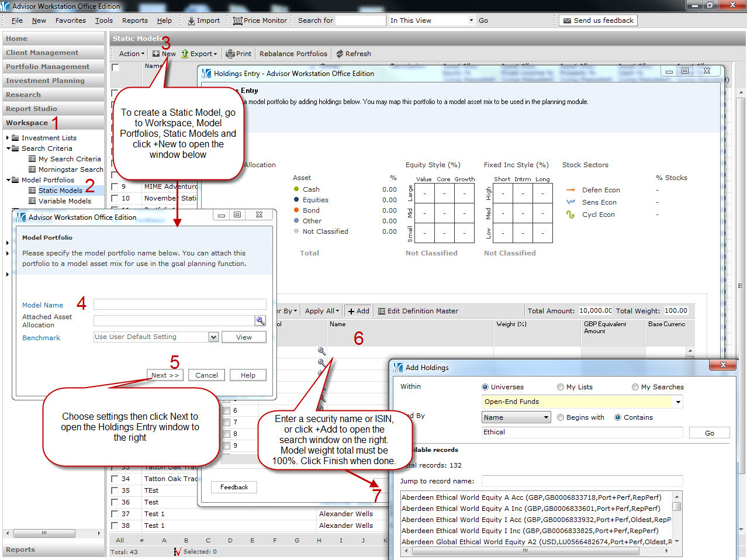The height and width of the screenshot is (560, 747).
Task: Click the Model Name input field
Action: click(x=179, y=305)
